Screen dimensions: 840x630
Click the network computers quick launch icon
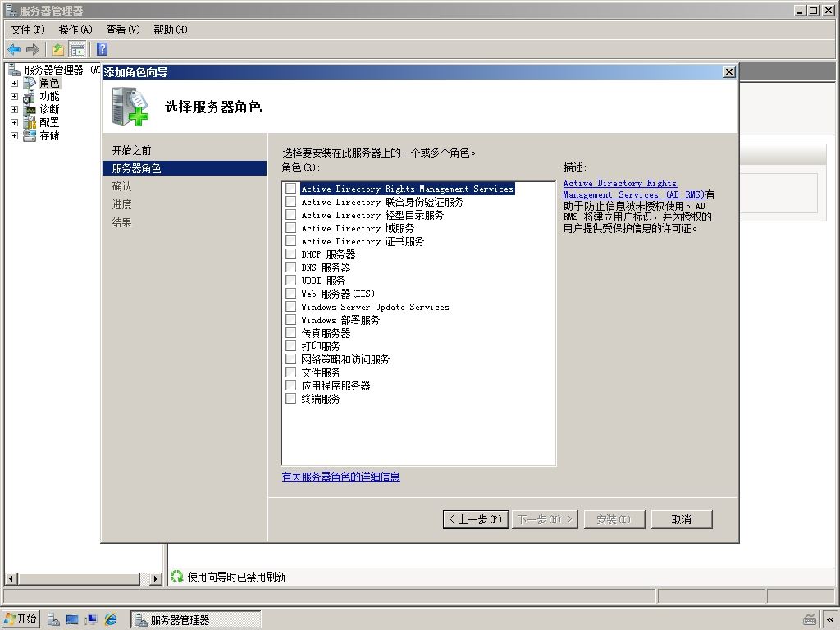click(x=92, y=620)
